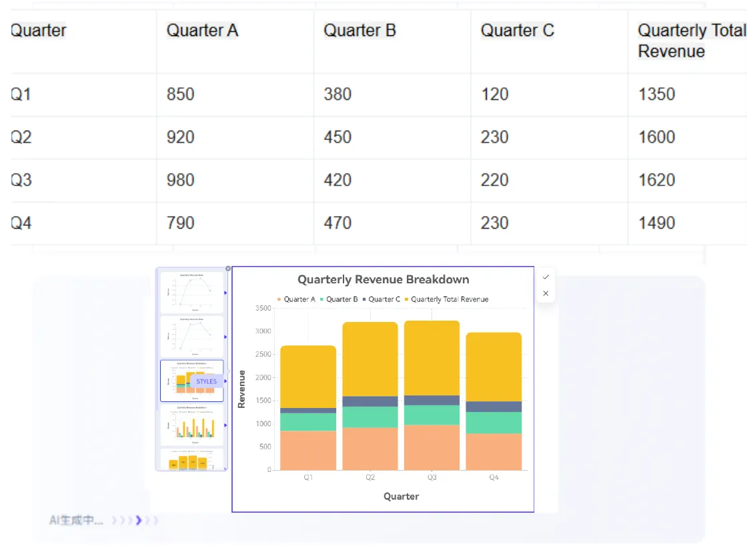
Task: Select the grouped bar chart thumbnail
Action: coord(192,425)
